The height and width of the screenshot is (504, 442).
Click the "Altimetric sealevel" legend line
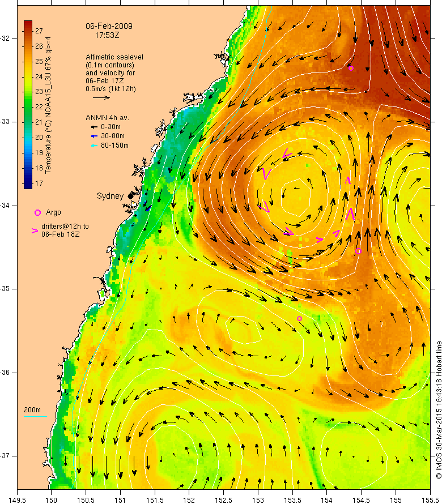tap(114, 57)
